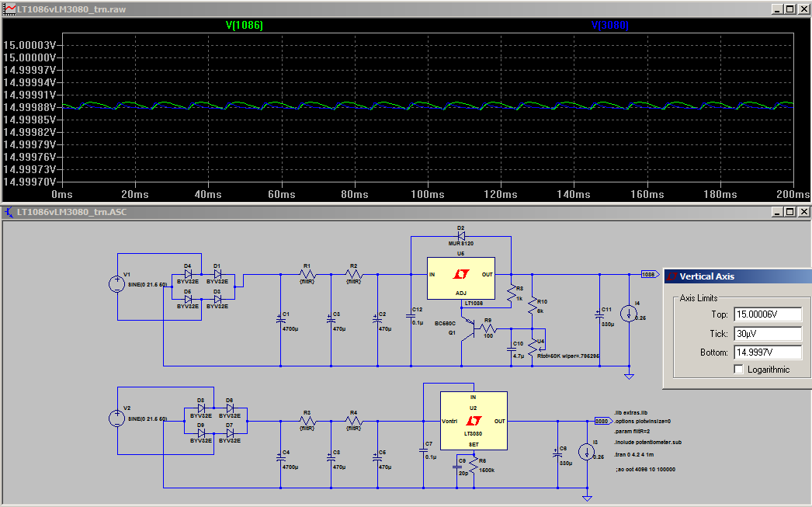Select transistor Q1 BC560C symbol
The width and height of the screenshot is (812, 507).
click(467, 327)
